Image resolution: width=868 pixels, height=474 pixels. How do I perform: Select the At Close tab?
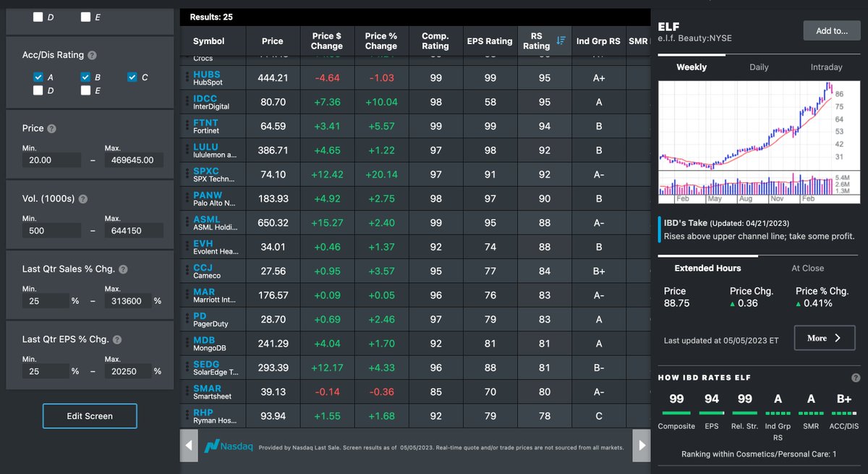[x=807, y=268]
